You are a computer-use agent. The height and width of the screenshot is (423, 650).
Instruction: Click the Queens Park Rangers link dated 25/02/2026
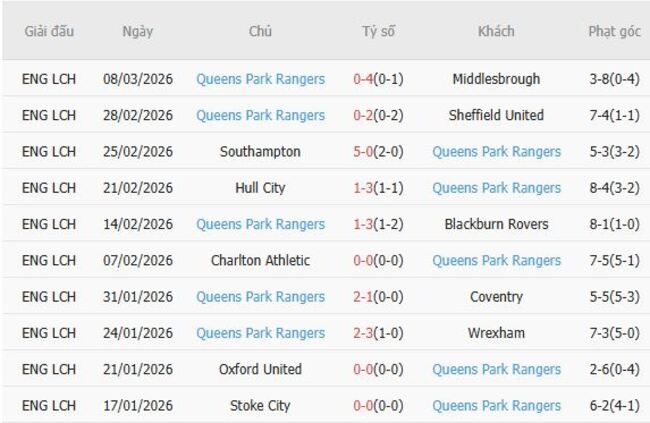tap(496, 152)
